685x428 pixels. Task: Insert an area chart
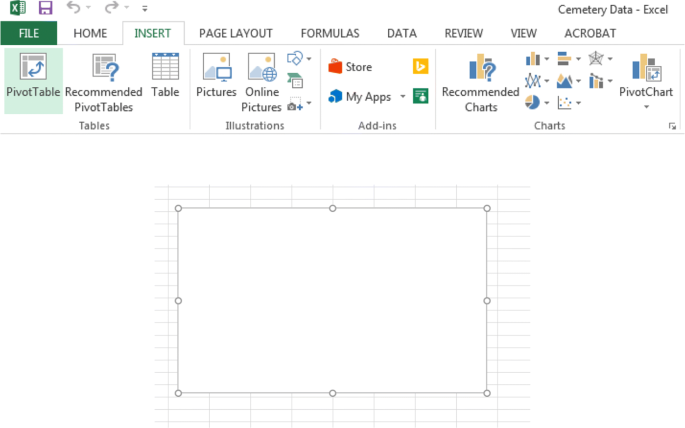coord(564,81)
